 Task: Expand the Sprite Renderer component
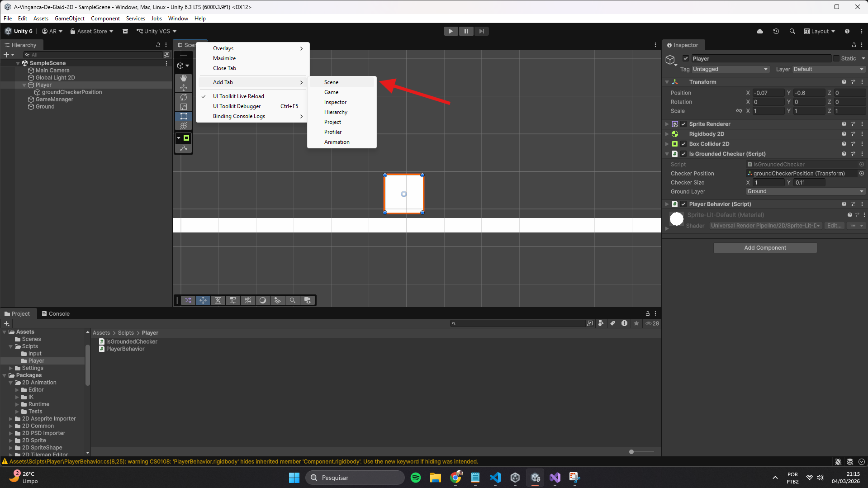[667, 124]
